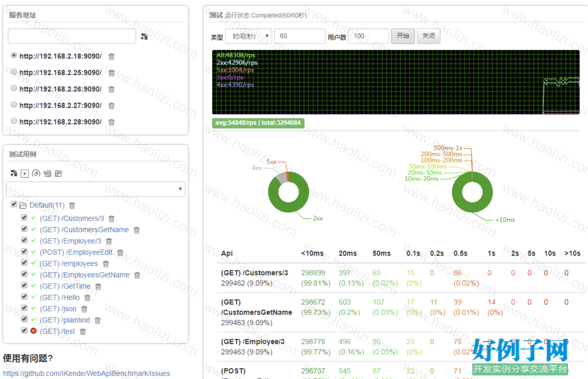The image size is (588, 379).
Task: Open the (GET) /Customers/3 test case
Action: click(x=72, y=219)
